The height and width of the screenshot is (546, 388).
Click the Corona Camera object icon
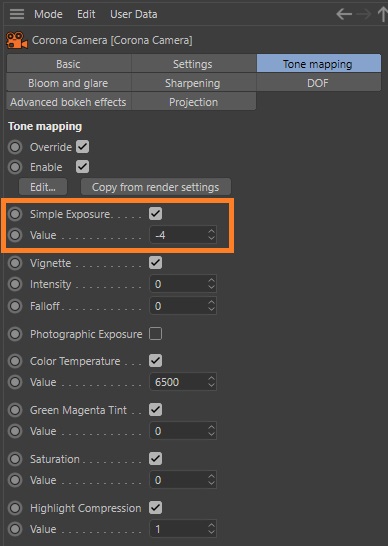click(x=16, y=40)
